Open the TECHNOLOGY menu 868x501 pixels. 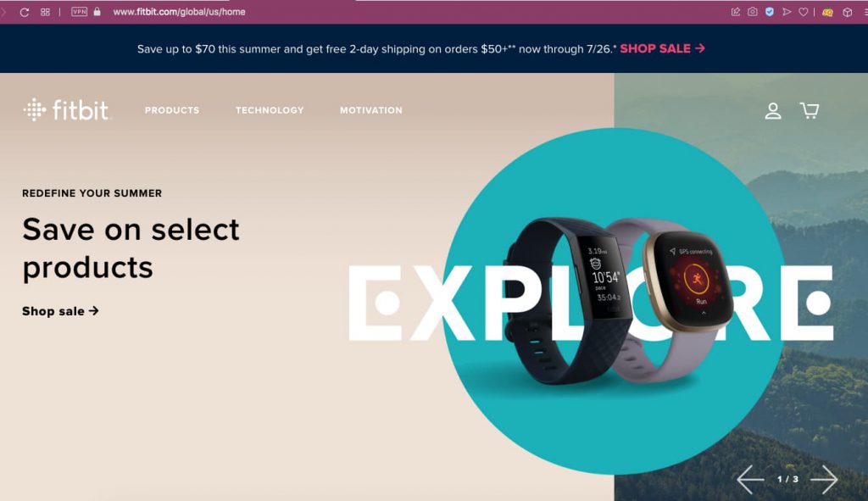[270, 110]
